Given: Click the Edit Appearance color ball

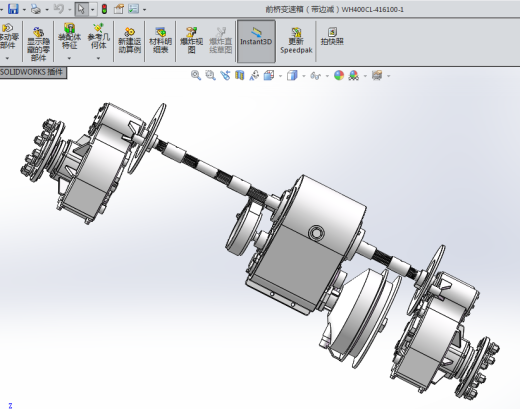Looking at the screenshot, I should (339, 75).
